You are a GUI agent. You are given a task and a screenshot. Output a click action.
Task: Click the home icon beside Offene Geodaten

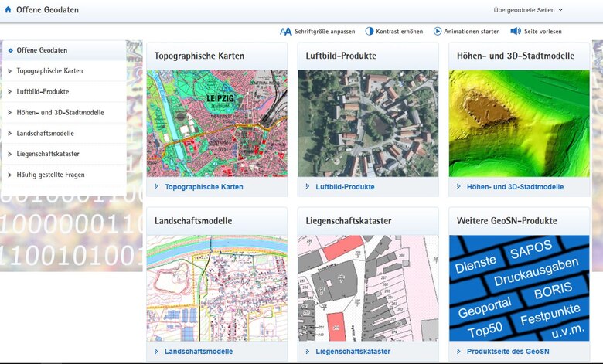(8, 10)
